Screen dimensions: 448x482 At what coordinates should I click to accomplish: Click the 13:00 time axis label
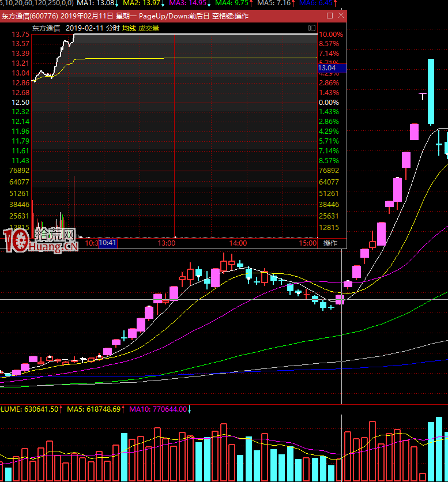click(x=167, y=243)
